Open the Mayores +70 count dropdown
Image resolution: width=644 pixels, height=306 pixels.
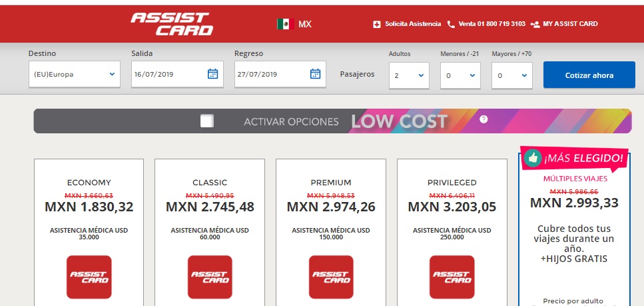pos(512,76)
